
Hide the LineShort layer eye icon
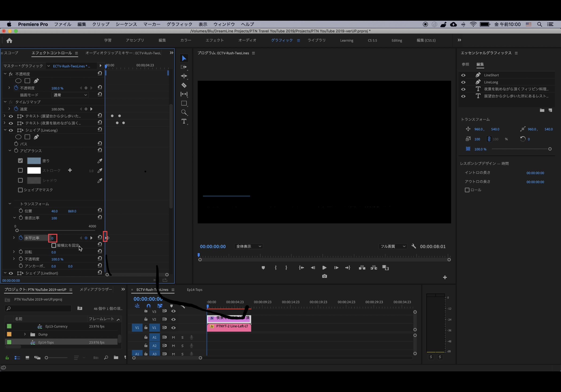pyautogui.click(x=463, y=75)
